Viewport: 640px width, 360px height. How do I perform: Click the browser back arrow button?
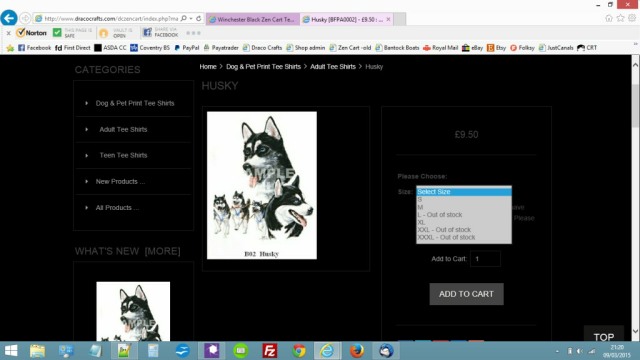coord(9,18)
